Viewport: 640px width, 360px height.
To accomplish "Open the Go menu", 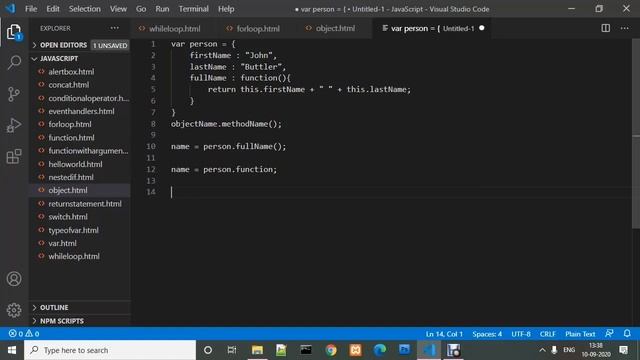I will pyautogui.click(x=141, y=9).
